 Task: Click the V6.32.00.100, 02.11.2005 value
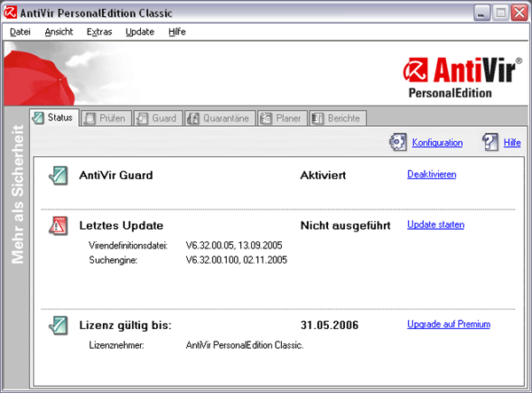click(x=237, y=260)
